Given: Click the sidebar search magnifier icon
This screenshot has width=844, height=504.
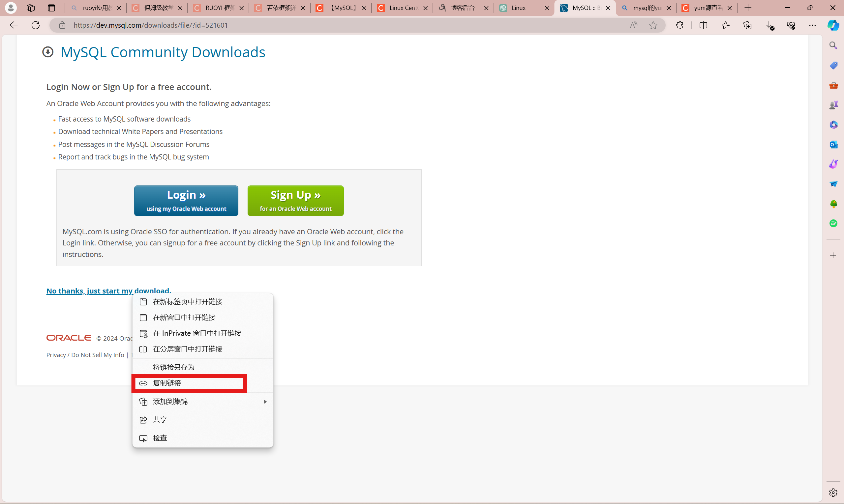Looking at the screenshot, I should pos(833,45).
